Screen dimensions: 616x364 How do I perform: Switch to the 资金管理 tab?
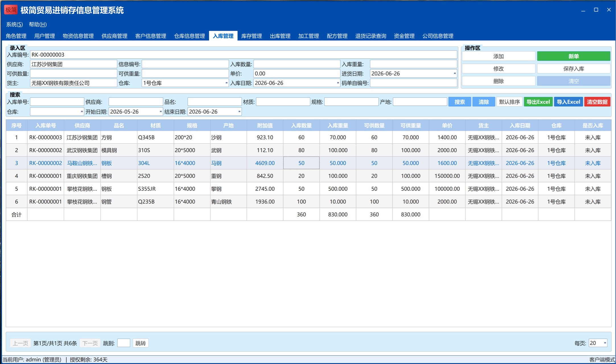[404, 36]
